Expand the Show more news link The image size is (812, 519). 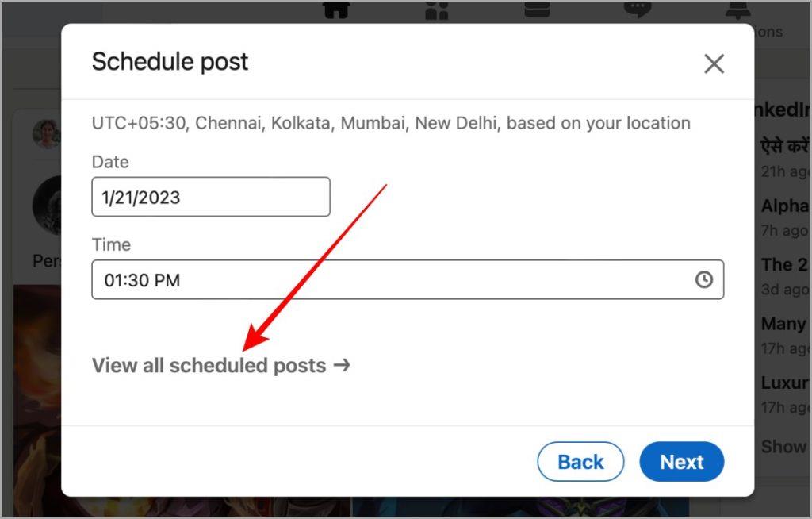[x=784, y=446]
